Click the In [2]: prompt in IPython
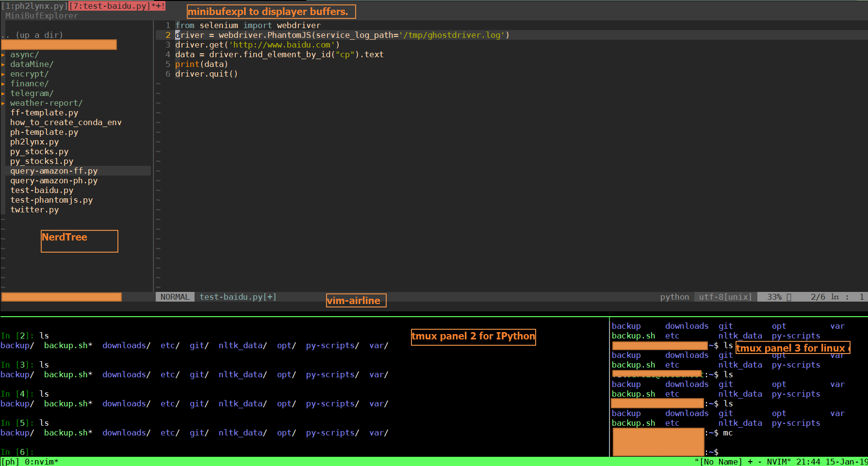The width and height of the screenshot is (868, 466). click(17, 336)
